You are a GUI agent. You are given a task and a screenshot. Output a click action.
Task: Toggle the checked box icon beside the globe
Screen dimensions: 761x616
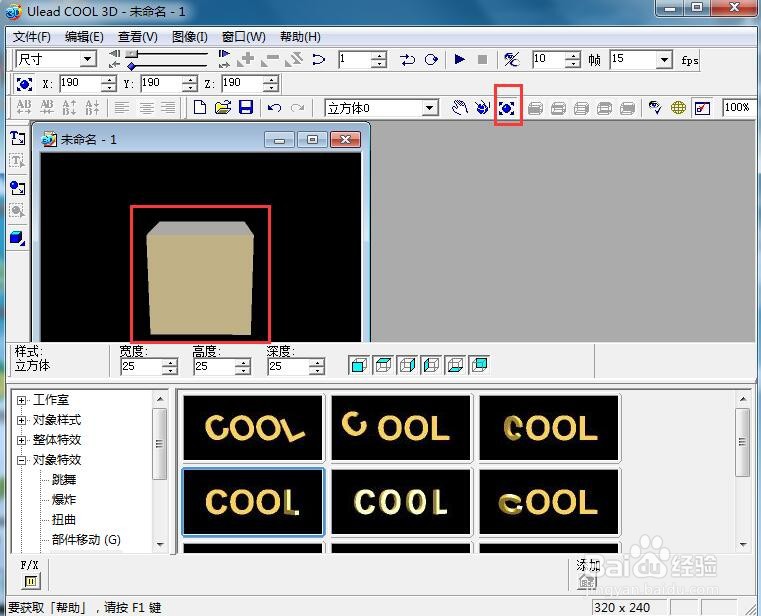702,108
